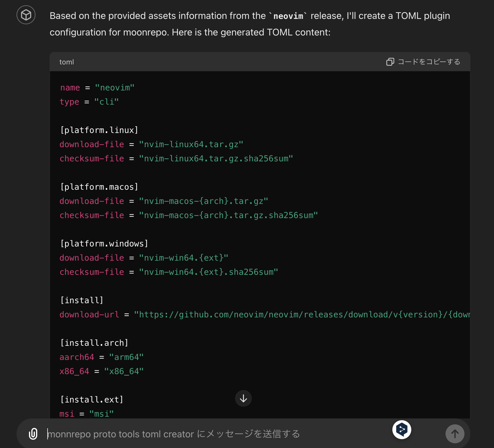Click the [platform.linux] section header
This screenshot has height=448, width=494.
coord(99,130)
